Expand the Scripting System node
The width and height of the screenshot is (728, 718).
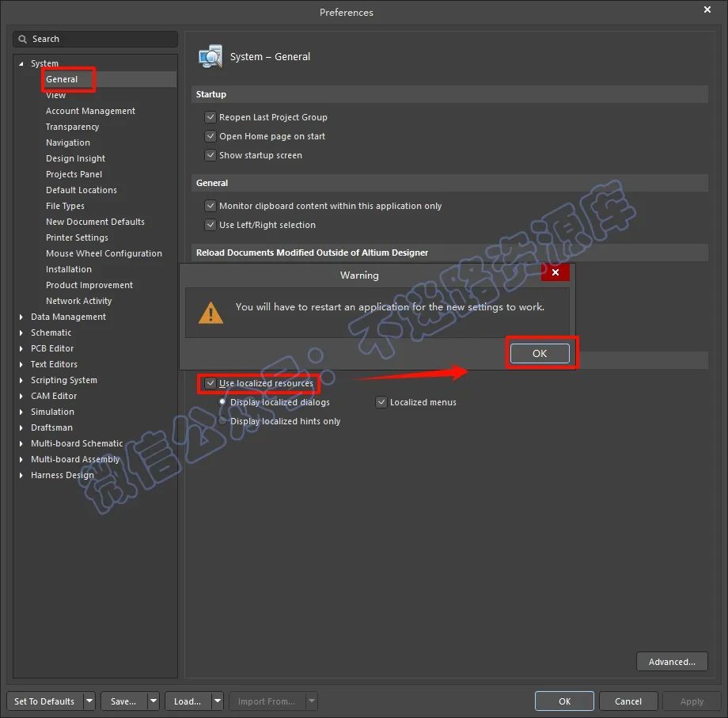21,380
